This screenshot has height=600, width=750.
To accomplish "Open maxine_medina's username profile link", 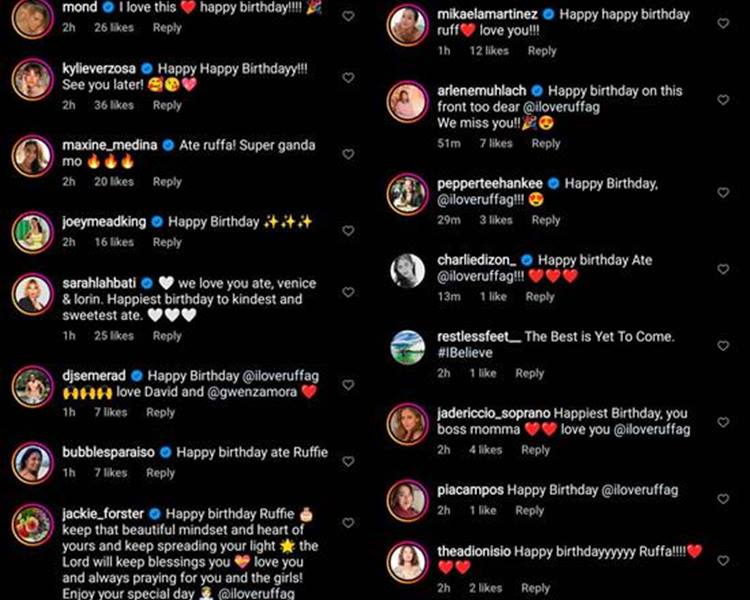I will click(x=110, y=145).
